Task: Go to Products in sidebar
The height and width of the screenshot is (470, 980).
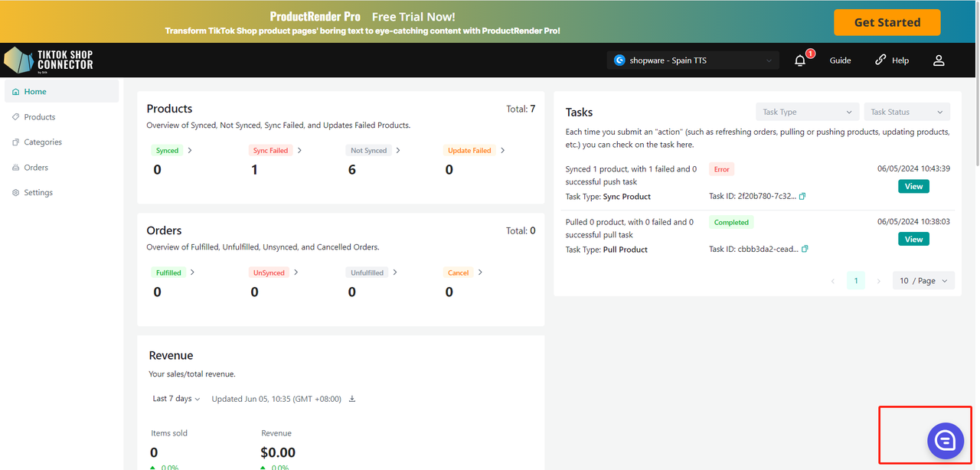Action: (40, 117)
